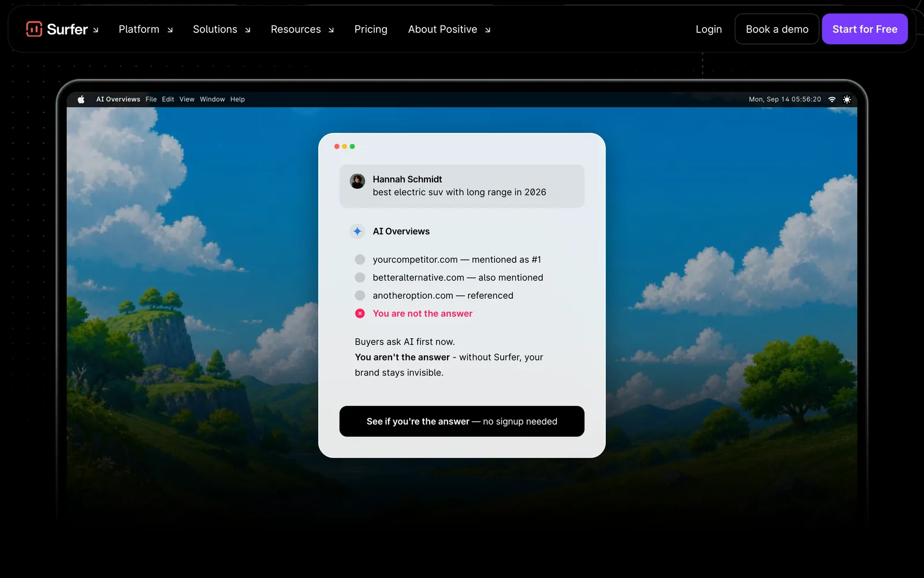Image resolution: width=924 pixels, height=578 pixels.
Task: Click the 'You are not the answer' text
Action: click(x=423, y=313)
